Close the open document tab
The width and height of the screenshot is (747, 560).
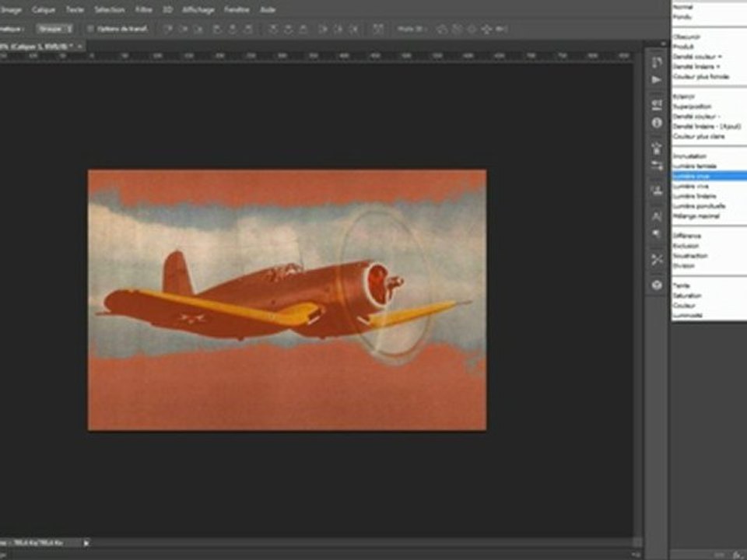tap(80, 46)
